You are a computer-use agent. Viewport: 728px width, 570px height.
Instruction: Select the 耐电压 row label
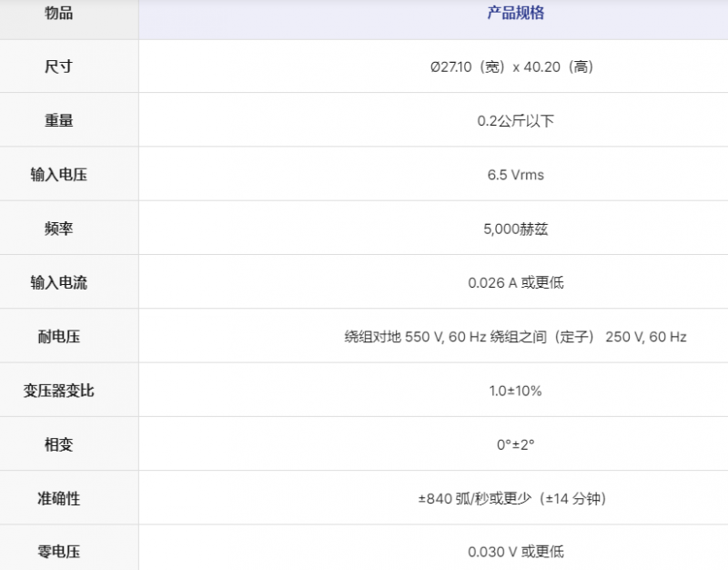58,337
